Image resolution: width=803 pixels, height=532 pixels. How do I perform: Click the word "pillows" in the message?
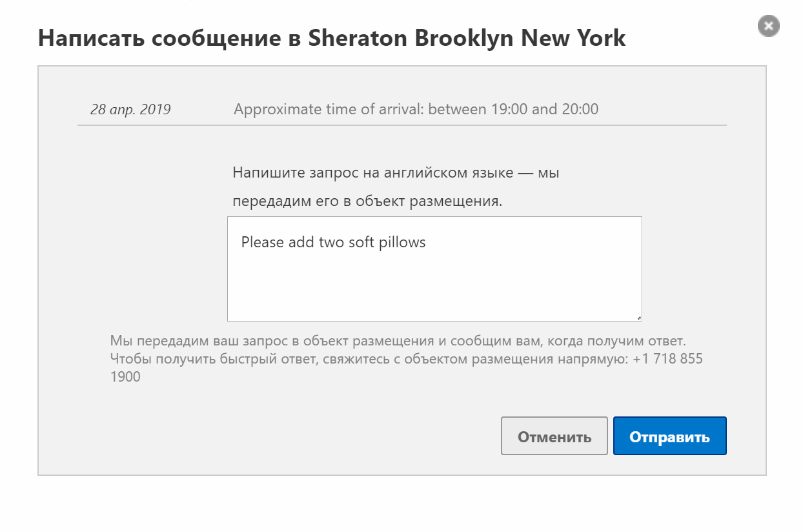pyautogui.click(x=402, y=243)
